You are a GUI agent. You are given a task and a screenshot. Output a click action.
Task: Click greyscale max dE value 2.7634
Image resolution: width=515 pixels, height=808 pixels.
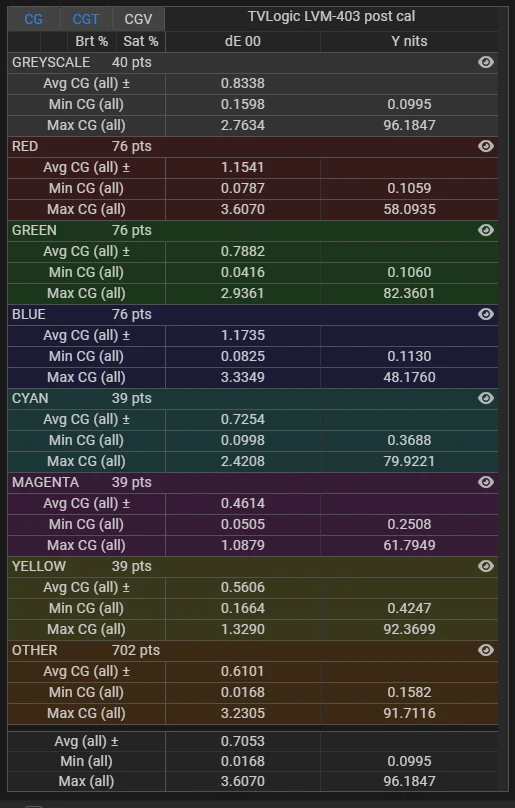click(x=243, y=125)
